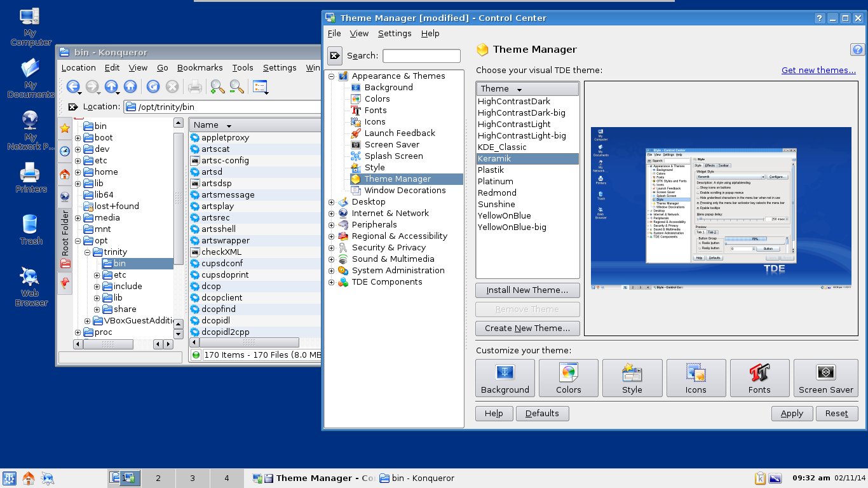868x488 pixels.
Task: Click the Install New Theme button
Action: tap(527, 290)
